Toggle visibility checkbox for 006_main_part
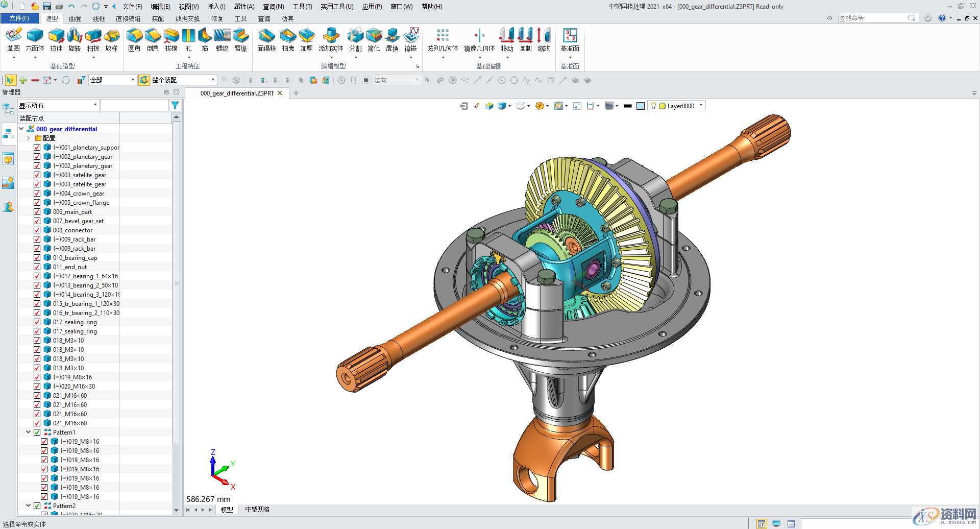 (37, 212)
